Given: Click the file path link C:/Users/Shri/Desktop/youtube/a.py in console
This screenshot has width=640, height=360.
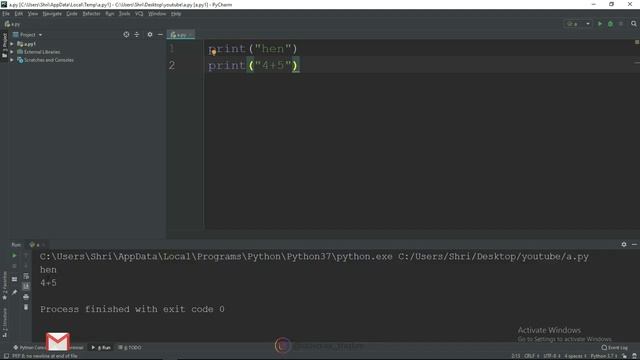Looking at the screenshot, I should [493, 257].
